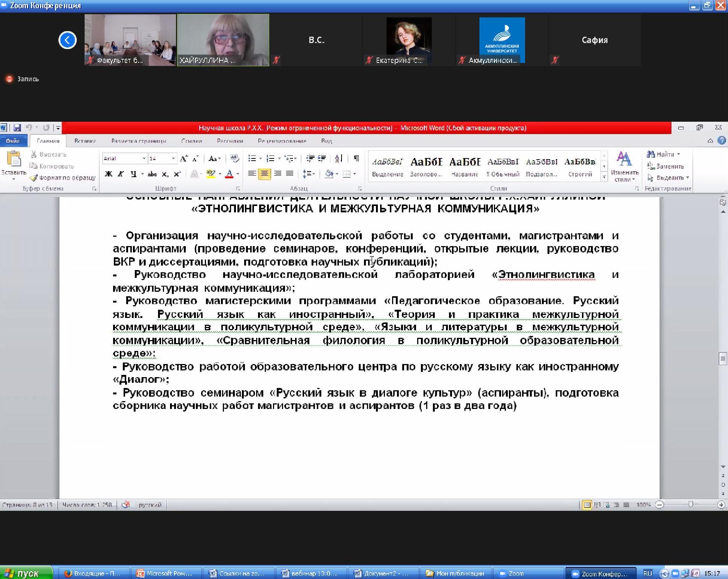Select the justify alignment icon
The image size is (728, 579).
click(x=290, y=173)
